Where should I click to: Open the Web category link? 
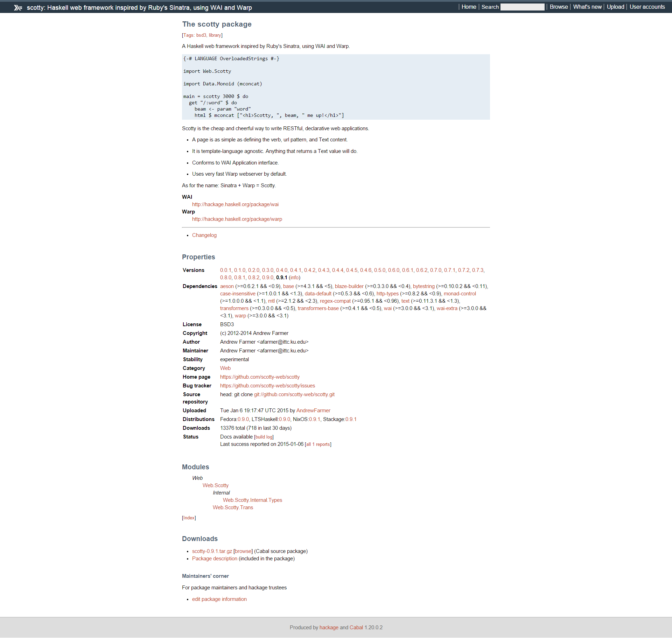click(x=225, y=368)
